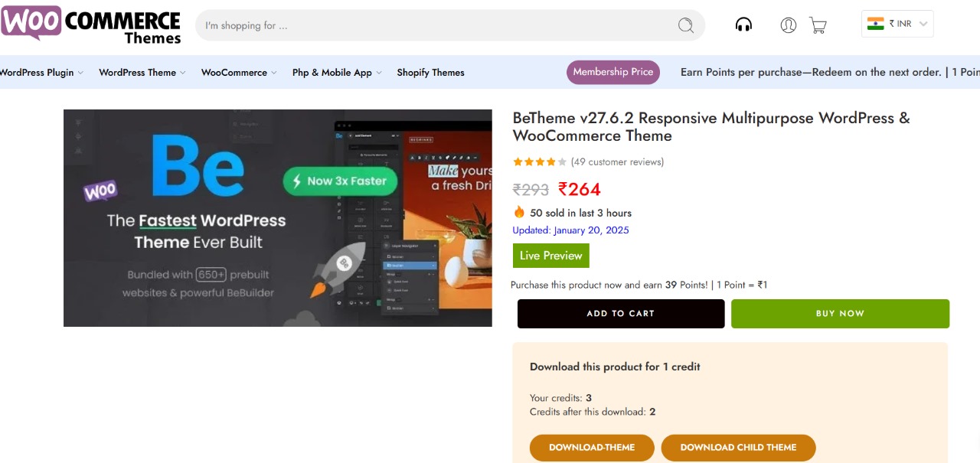The width and height of the screenshot is (980, 463).
Task: Click inside the search input field
Action: [x=383, y=24]
